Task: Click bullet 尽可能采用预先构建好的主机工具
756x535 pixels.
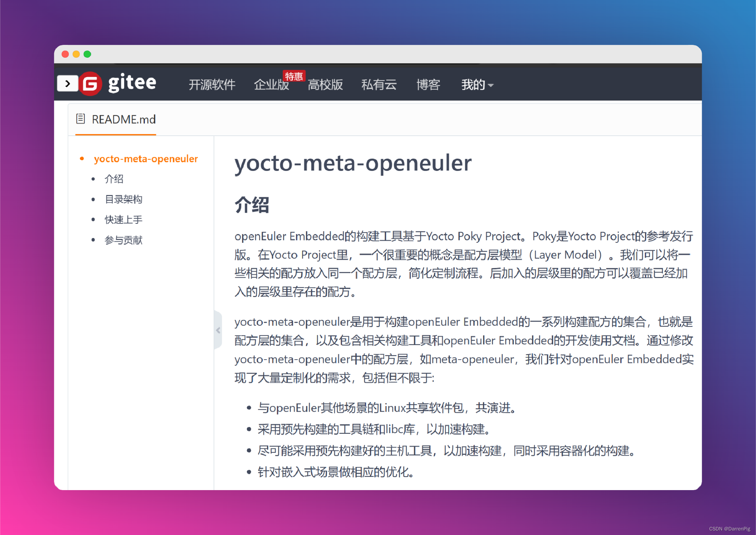Action: point(447,451)
